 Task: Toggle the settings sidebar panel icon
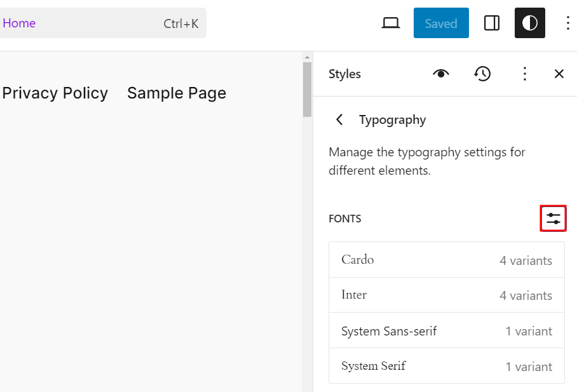click(491, 23)
